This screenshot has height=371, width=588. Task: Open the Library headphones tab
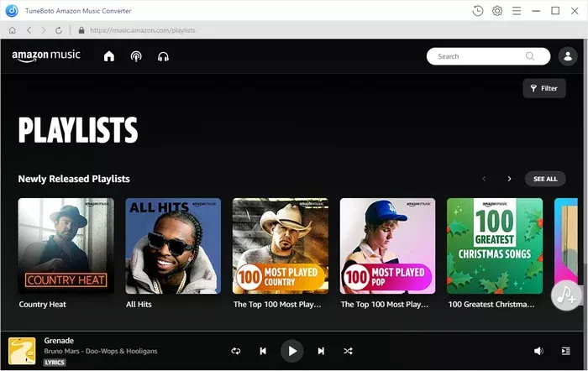pos(163,56)
